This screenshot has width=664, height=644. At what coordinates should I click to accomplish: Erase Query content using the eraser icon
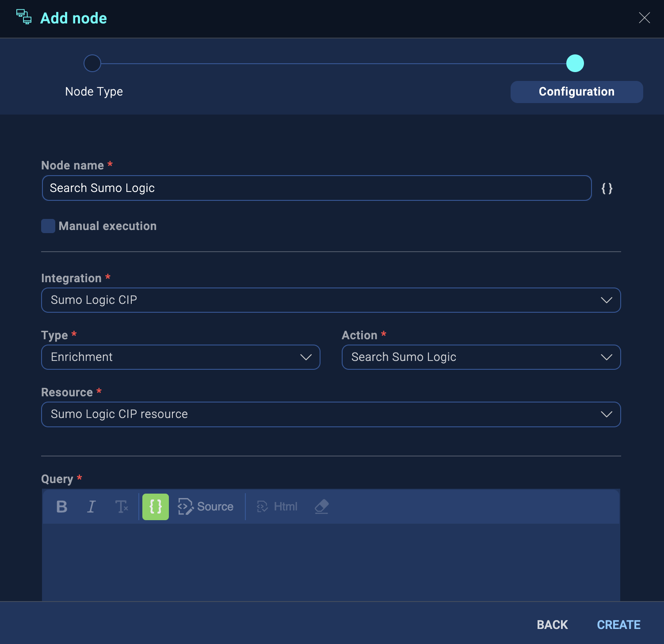click(x=321, y=507)
